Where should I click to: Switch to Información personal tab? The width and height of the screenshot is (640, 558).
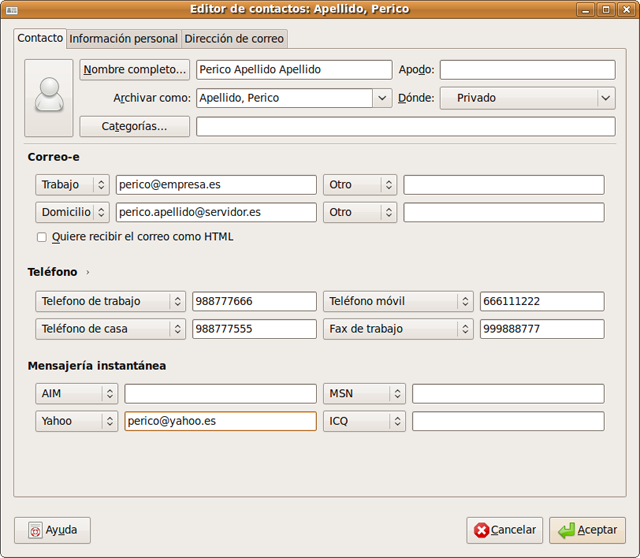click(x=123, y=39)
